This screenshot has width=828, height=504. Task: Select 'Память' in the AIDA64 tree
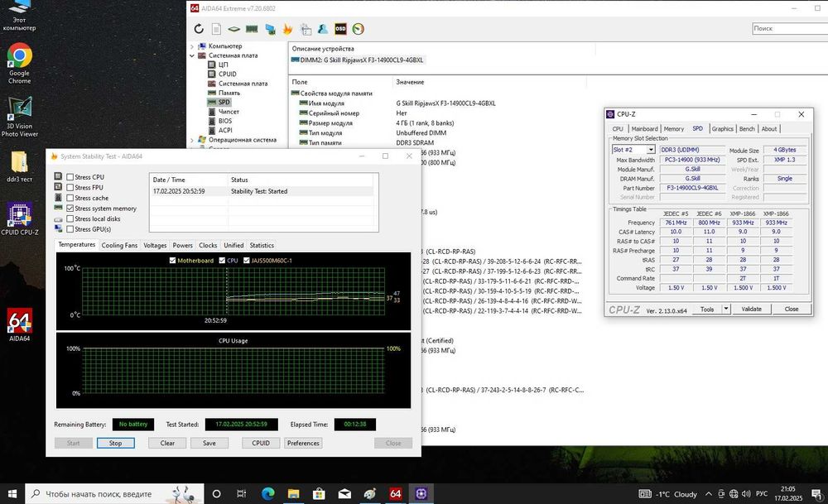229,93
